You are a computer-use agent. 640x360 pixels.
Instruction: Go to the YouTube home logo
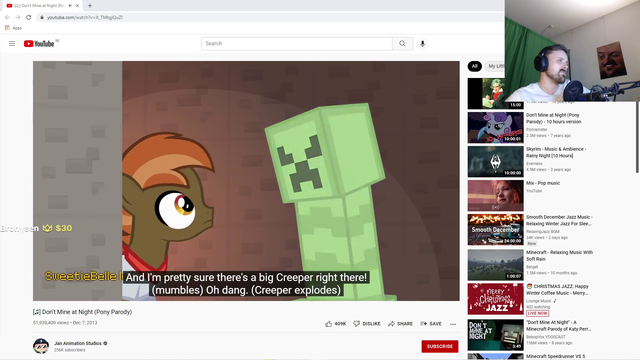[x=39, y=44]
